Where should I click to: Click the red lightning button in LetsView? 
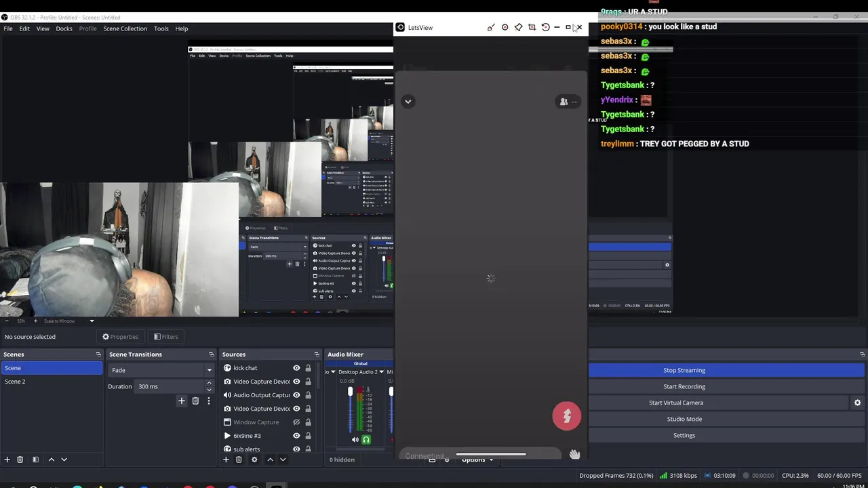click(567, 416)
